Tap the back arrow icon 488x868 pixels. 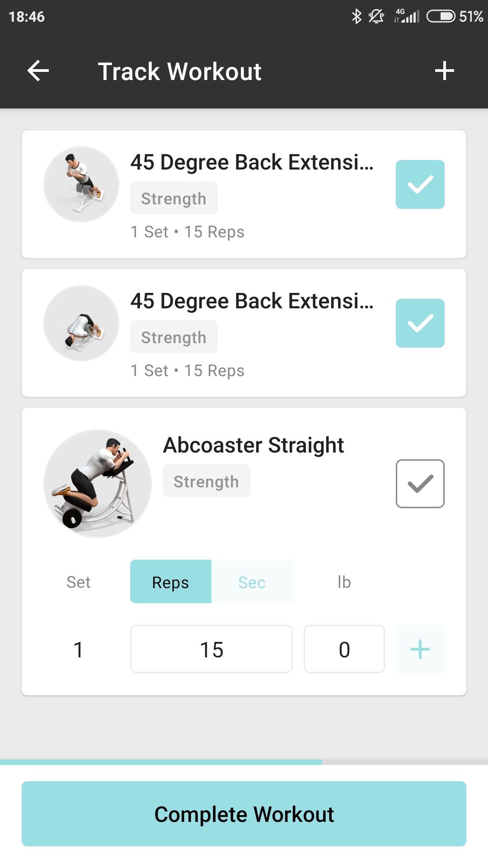click(38, 71)
